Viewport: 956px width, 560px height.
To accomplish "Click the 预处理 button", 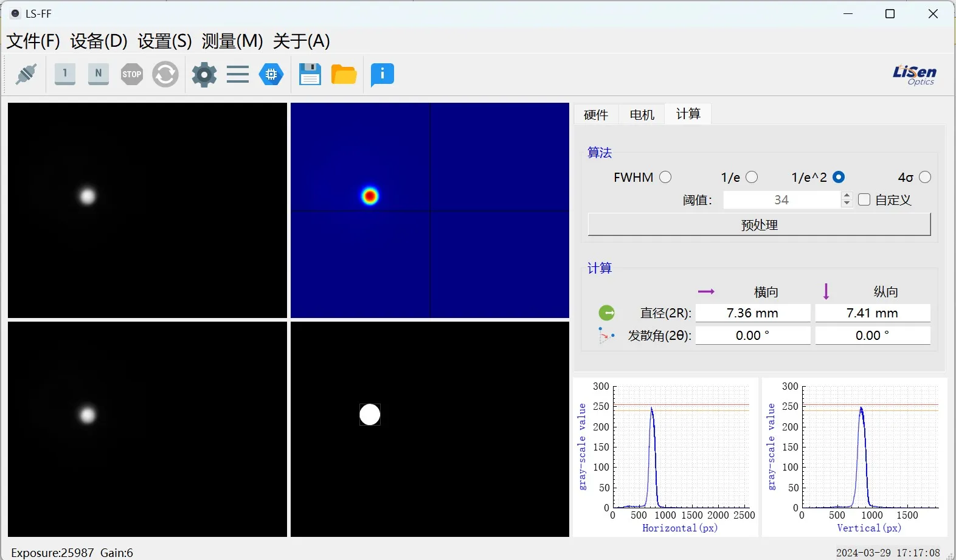I will (x=758, y=224).
